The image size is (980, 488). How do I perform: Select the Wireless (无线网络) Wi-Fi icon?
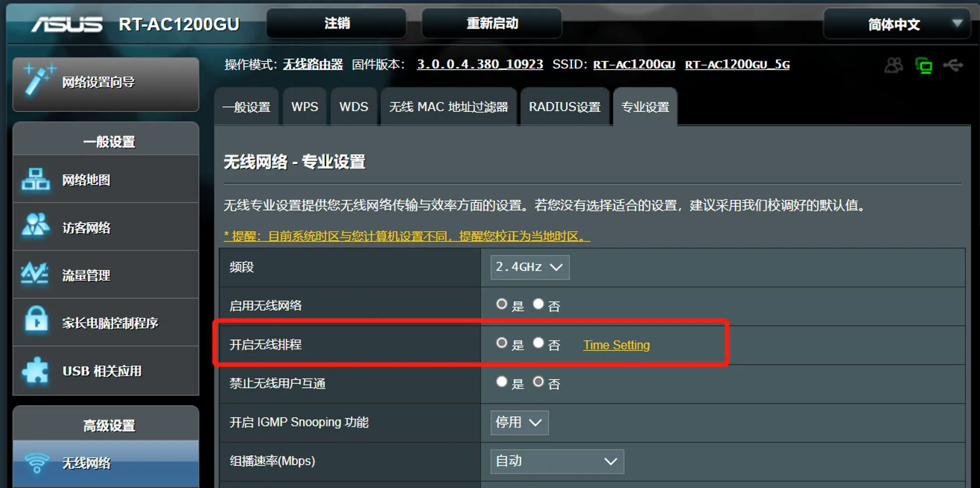pyautogui.click(x=37, y=463)
